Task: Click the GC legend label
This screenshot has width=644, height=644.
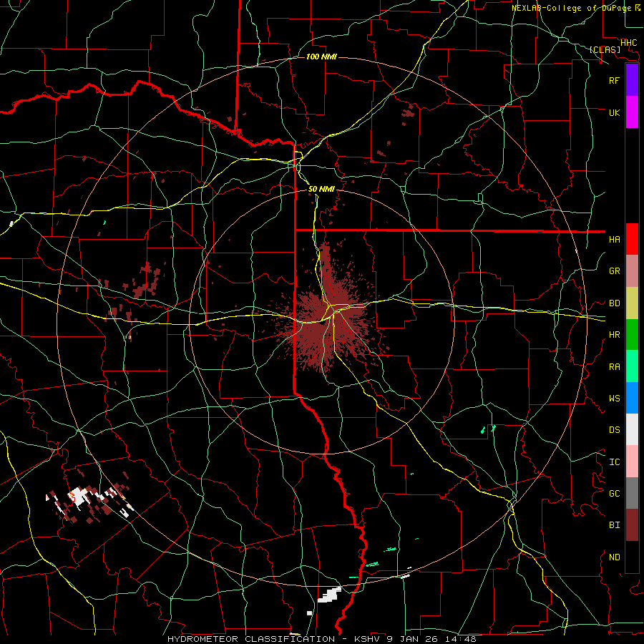Action: pos(614,493)
